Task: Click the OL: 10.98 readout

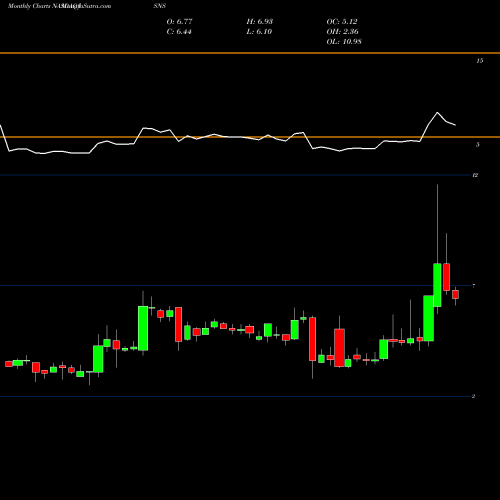Action: pyautogui.click(x=344, y=42)
